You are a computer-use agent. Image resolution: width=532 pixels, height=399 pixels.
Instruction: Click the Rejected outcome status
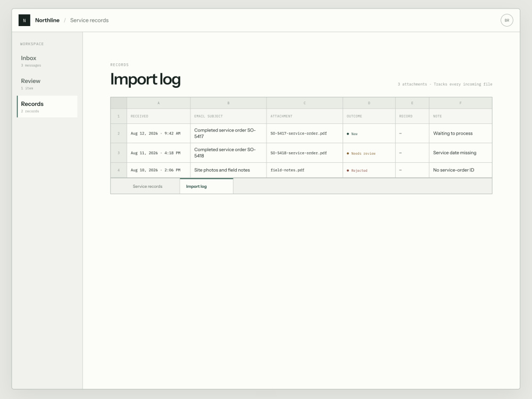coord(357,170)
